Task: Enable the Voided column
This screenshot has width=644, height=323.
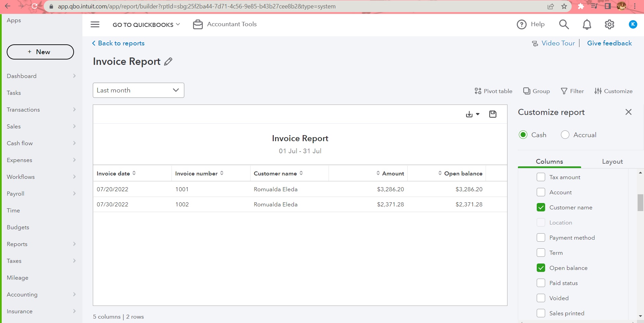Action: coord(541,298)
